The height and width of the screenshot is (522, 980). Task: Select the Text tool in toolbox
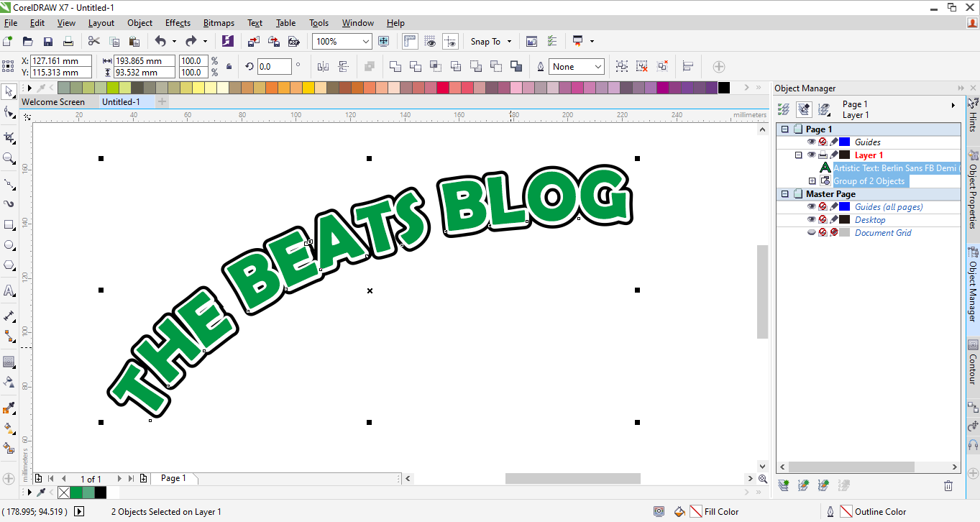[x=9, y=290]
